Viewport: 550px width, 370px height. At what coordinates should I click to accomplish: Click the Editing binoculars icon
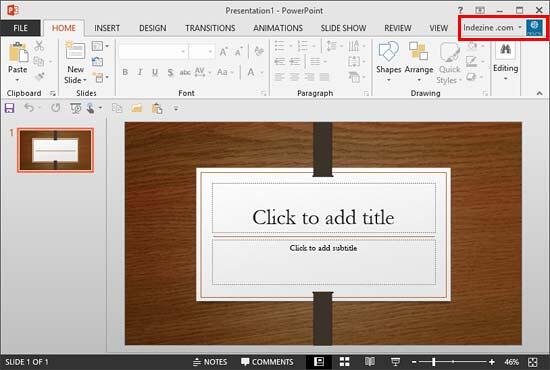(x=505, y=49)
